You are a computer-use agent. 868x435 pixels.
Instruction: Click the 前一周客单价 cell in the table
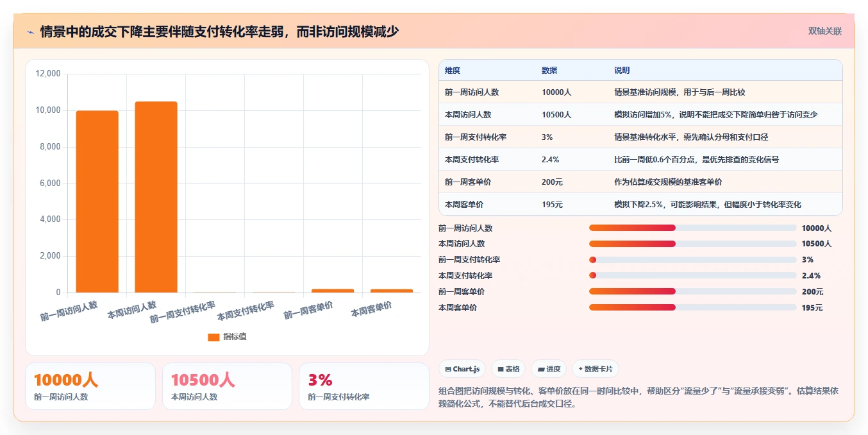point(468,182)
